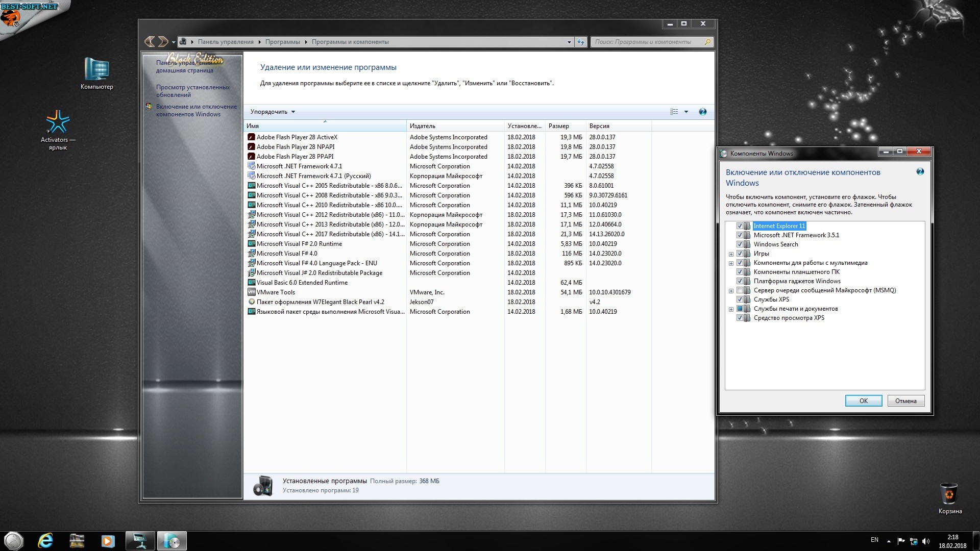This screenshot has height=551, width=980.
Task: Launch Windows Media Player from taskbar
Action: 108,540
